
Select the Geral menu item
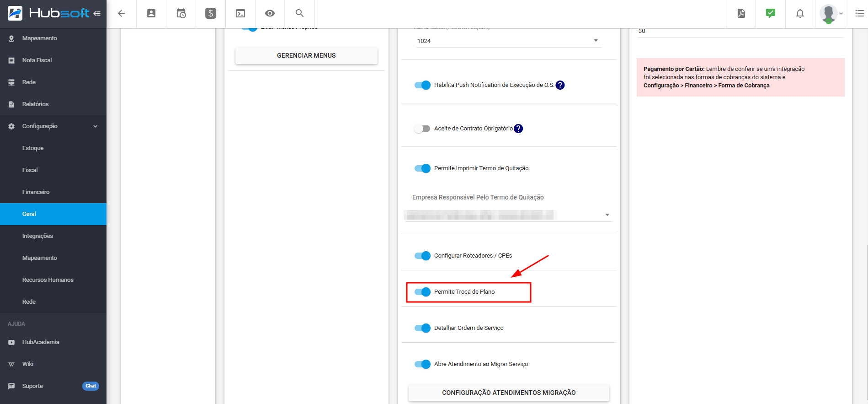[53, 214]
